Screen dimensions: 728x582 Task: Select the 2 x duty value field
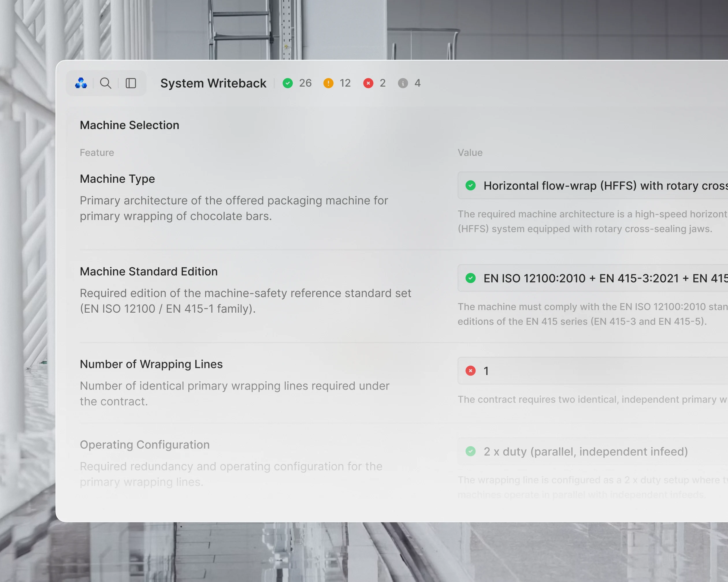(x=593, y=451)
